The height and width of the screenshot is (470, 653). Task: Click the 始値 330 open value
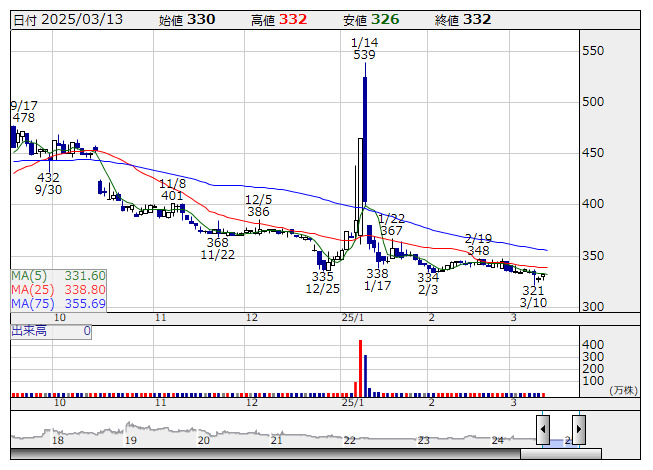(x=187, y=20)
